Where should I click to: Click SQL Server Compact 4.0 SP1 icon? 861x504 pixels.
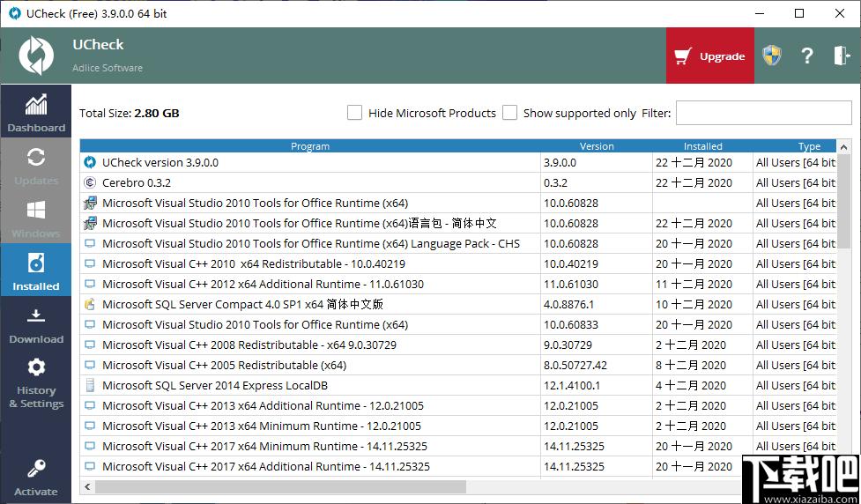coord(90,304)
